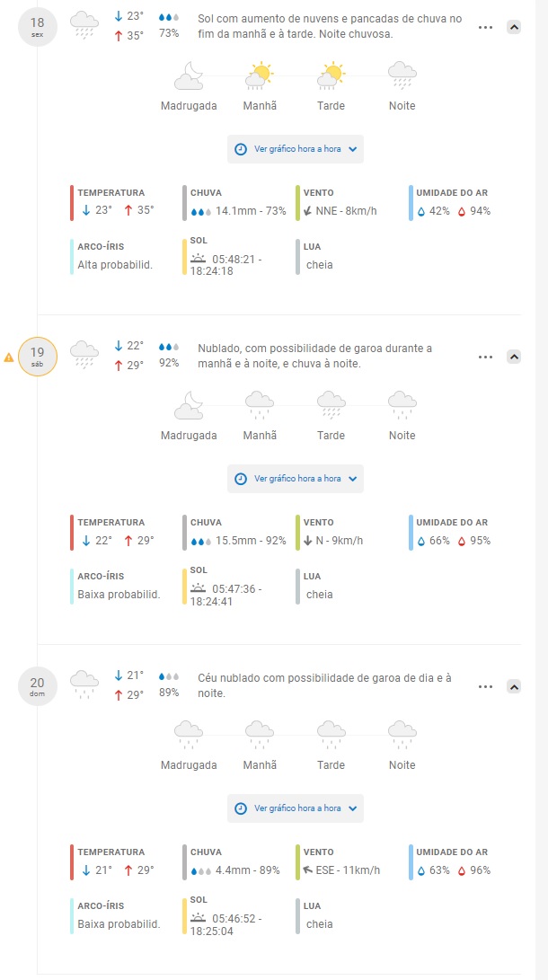This screenshot has width=548, height=980.
Task: Collapse the day 19 forecast panel
Action: coord(514,357)
